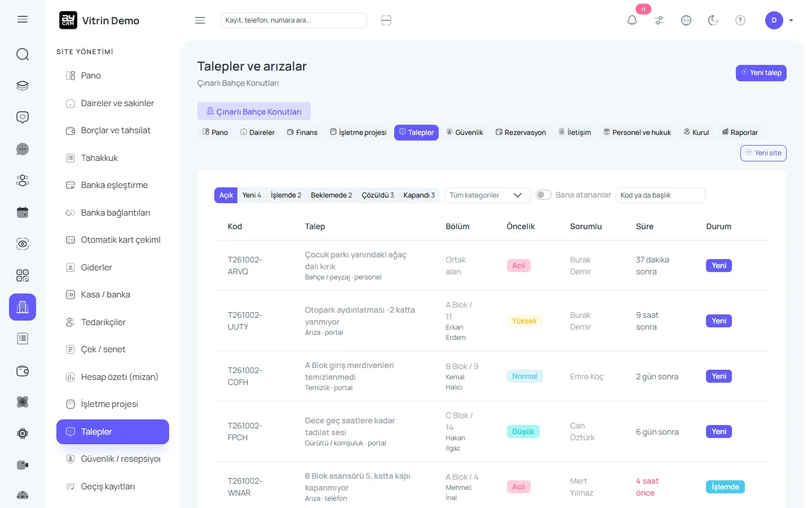Open the help question mark icon

[740, 20]
